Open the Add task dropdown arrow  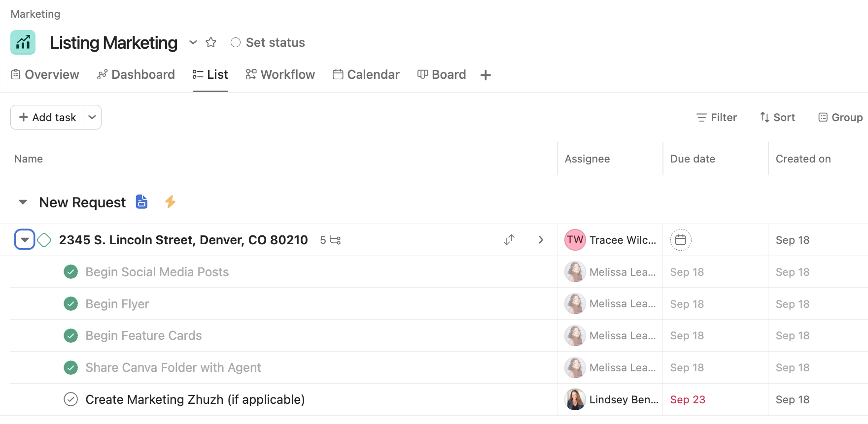coord(92,117)
